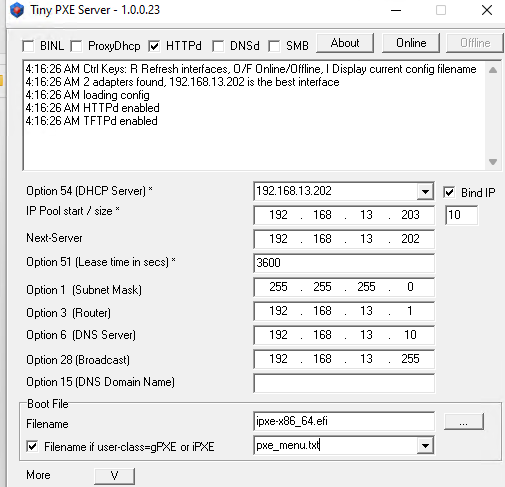
Task: Click the Online button
Action: click(411, 43)
